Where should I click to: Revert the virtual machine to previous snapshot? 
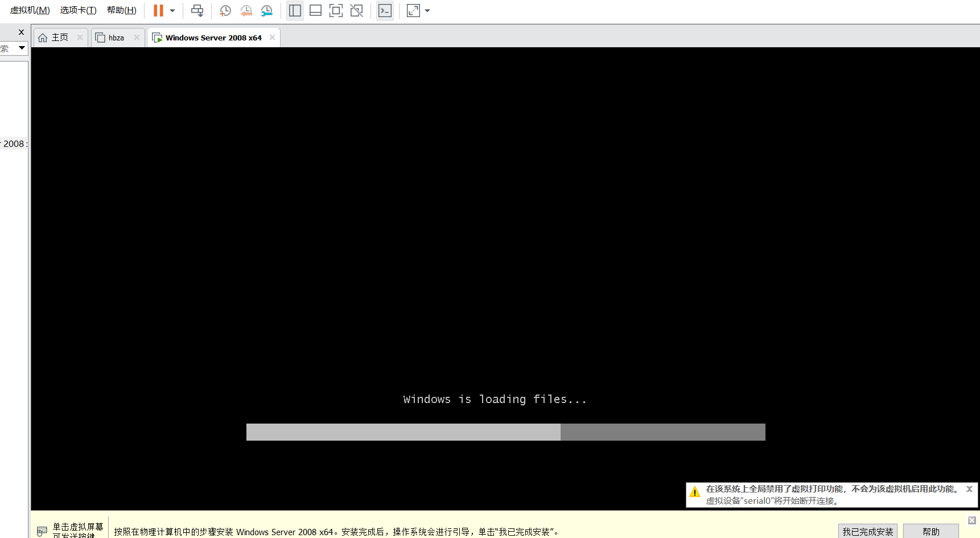click(x=246, y=10)
